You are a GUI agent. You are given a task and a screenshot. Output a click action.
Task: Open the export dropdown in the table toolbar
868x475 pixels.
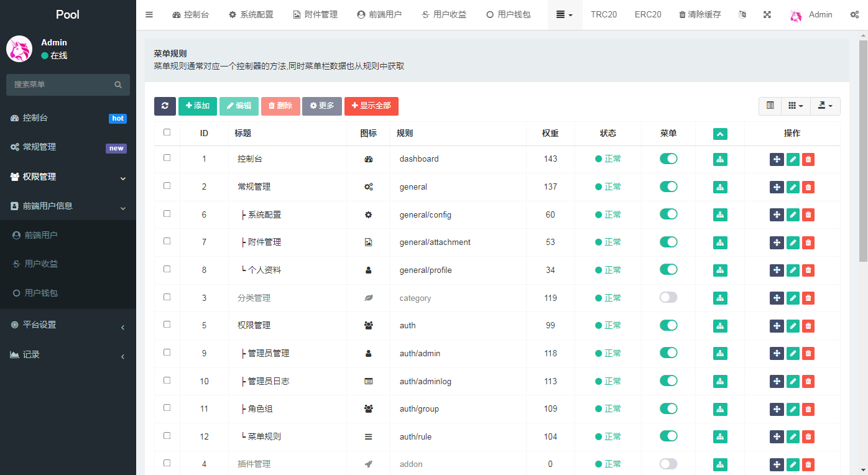825,106
